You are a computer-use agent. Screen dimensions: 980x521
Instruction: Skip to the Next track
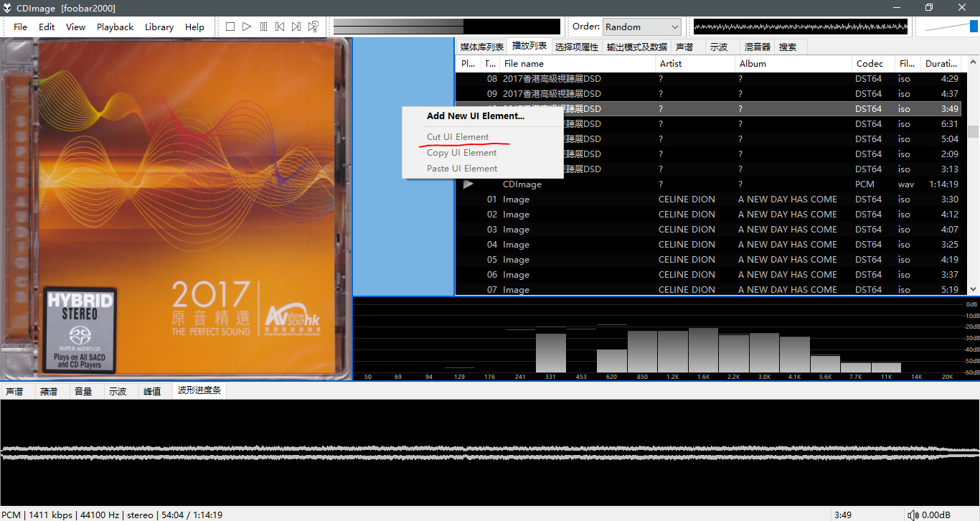coord(296,27)
